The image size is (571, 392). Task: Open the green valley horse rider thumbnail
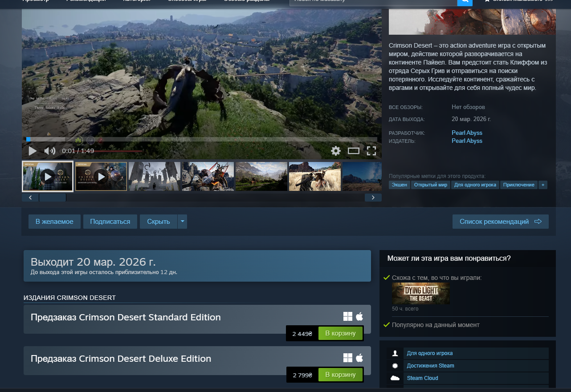[x=261, y=176]
